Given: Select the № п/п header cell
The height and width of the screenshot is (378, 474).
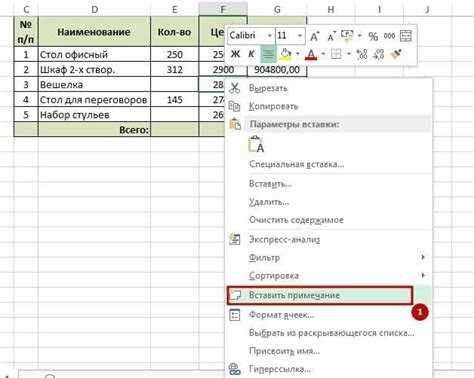Looking at the screenshot, I should pyautogui.click(x=26, y=32).
